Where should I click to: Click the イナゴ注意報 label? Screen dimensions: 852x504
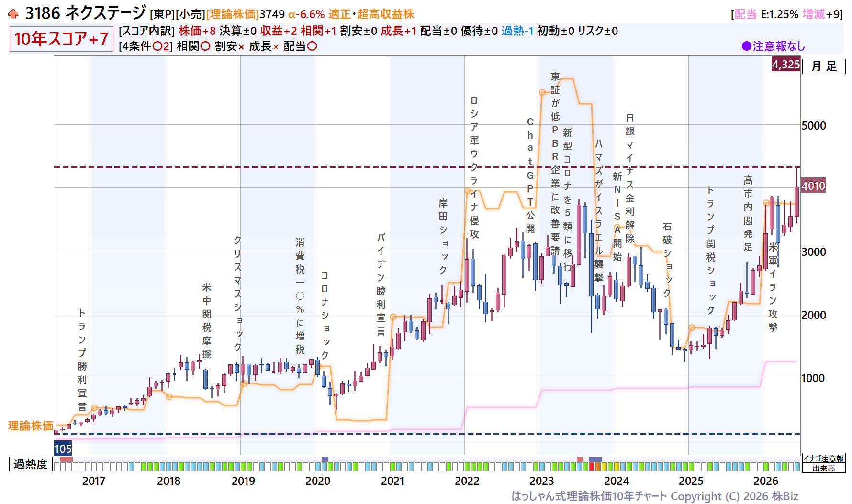pyautogui.click(x=824, y=459)
